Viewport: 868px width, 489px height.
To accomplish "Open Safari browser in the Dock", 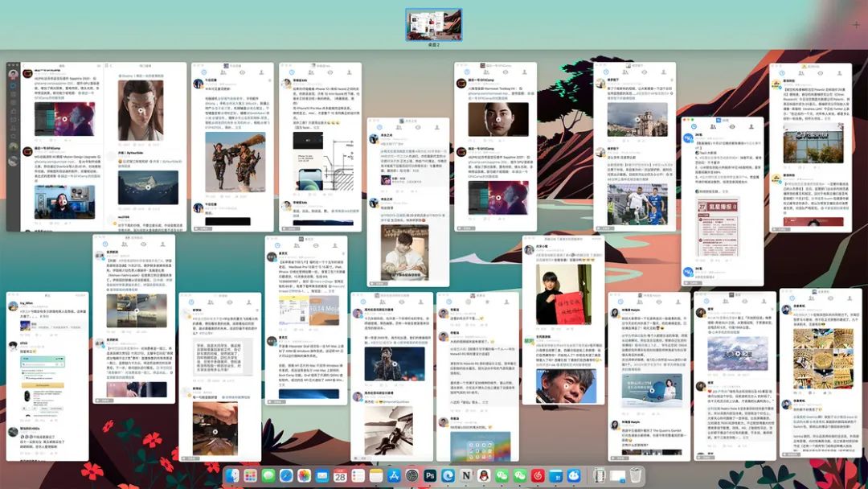I will (286, 475).
